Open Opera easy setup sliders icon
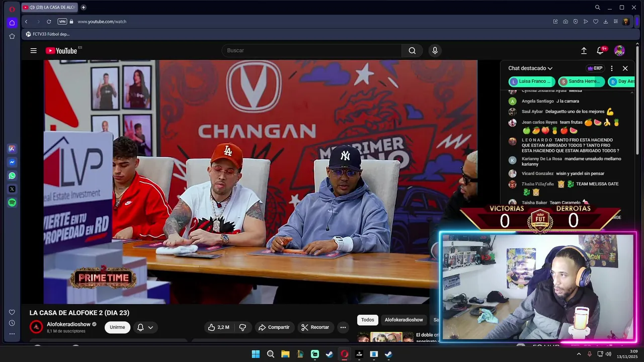644x362 pixels. pos(615,22)
